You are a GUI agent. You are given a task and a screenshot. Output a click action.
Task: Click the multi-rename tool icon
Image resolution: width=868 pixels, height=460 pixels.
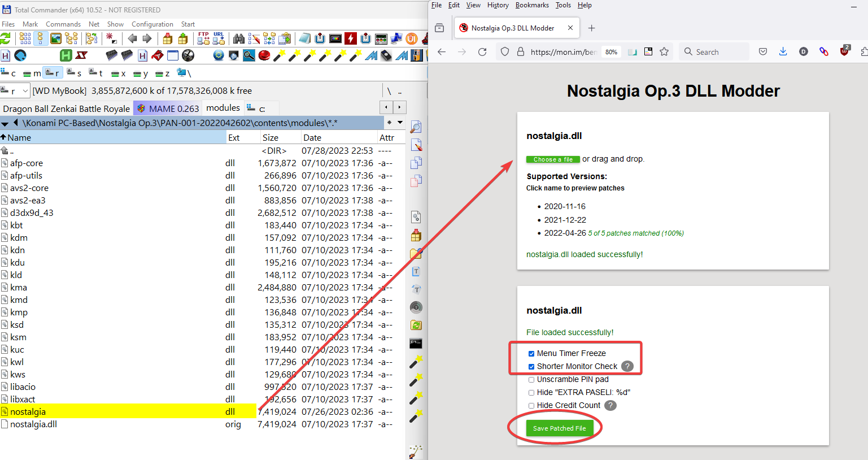pyautogui.click(x=254, y=38)
